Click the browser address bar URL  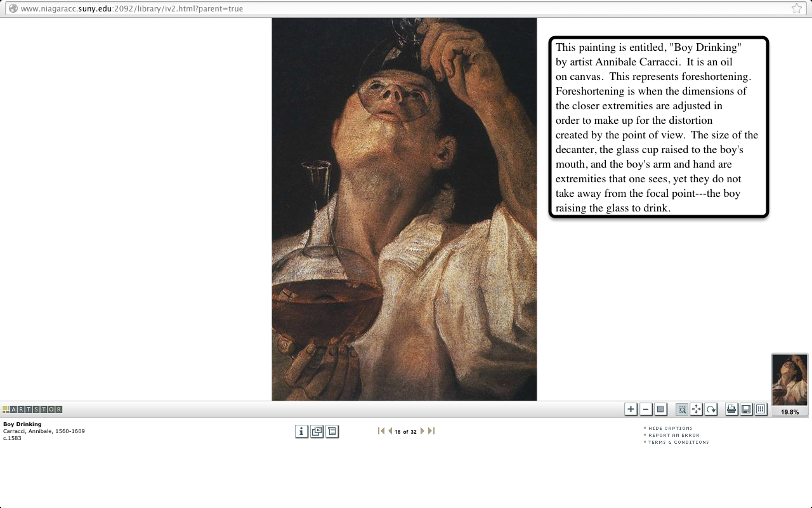[x=132, y=9]
